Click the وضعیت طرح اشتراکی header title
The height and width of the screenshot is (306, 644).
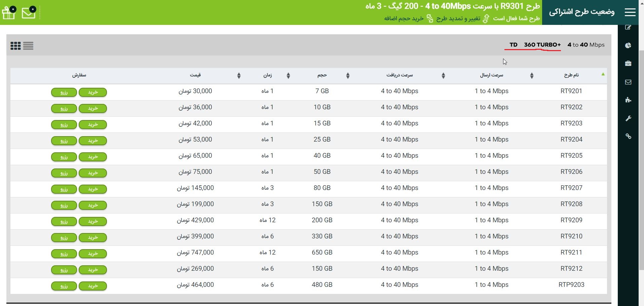582,12
